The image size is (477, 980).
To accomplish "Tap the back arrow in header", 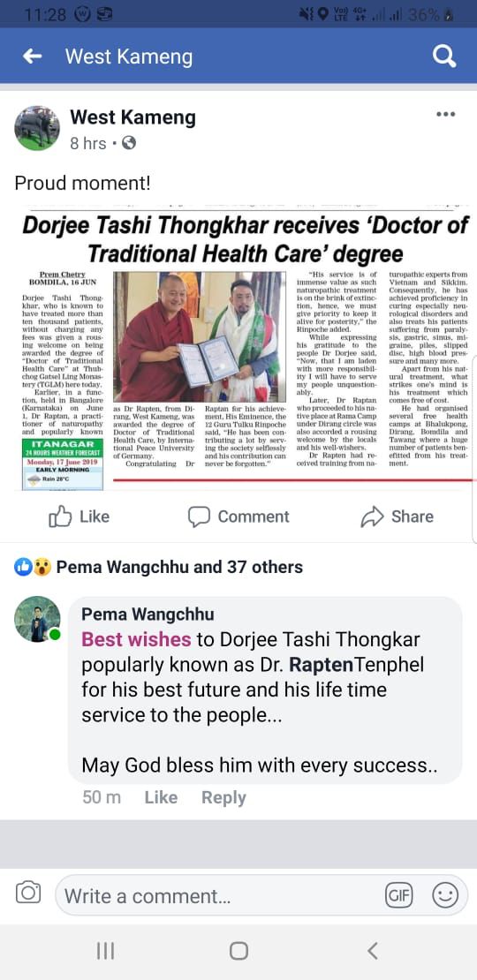I will pyautogui.click(x=32, y=57).
